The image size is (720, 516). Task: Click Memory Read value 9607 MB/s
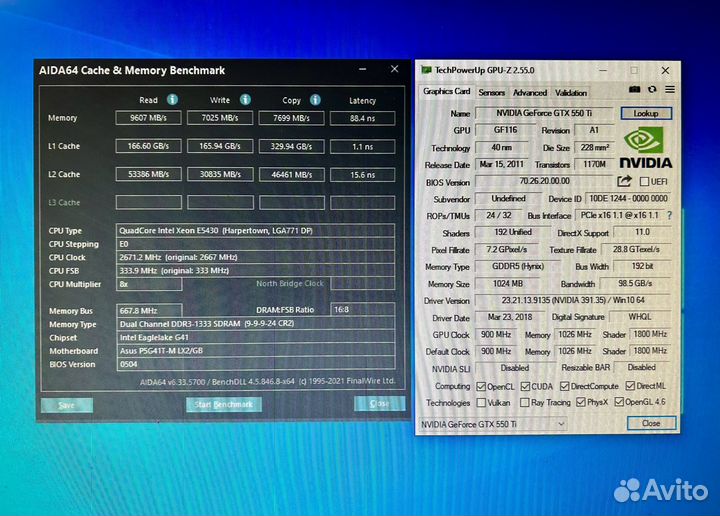point(148,118)
